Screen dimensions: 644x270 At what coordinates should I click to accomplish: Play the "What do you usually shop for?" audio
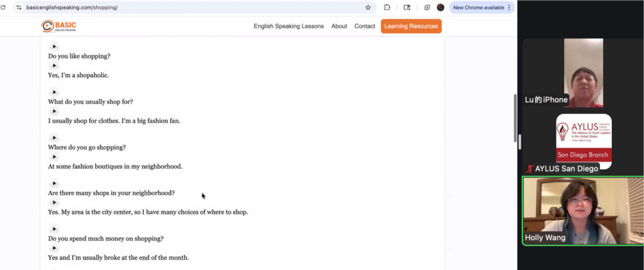coord(54,92)
